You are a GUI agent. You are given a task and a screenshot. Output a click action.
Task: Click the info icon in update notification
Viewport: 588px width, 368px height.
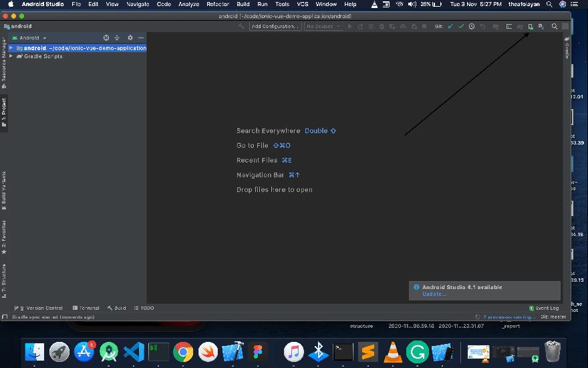[416, 287]
